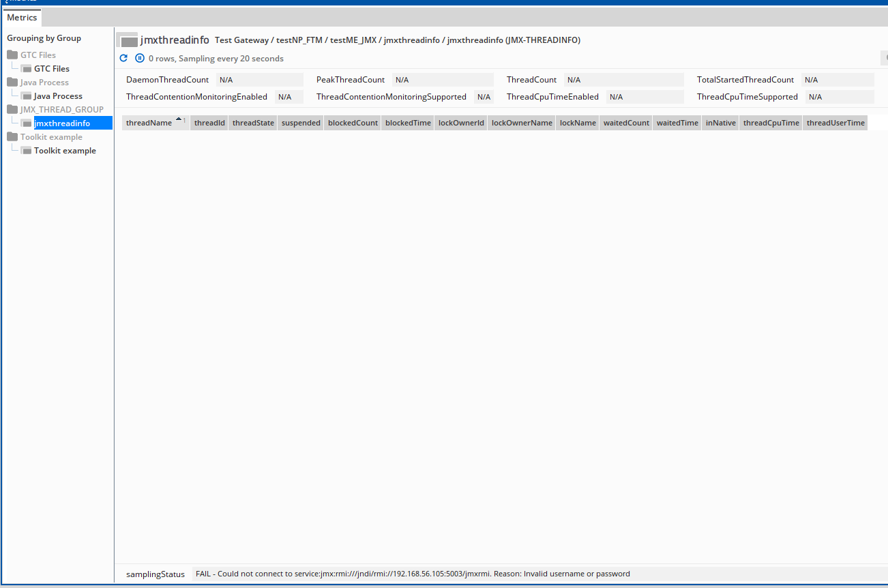Click the ThreadCount N/A value

[x=623, y=80]
